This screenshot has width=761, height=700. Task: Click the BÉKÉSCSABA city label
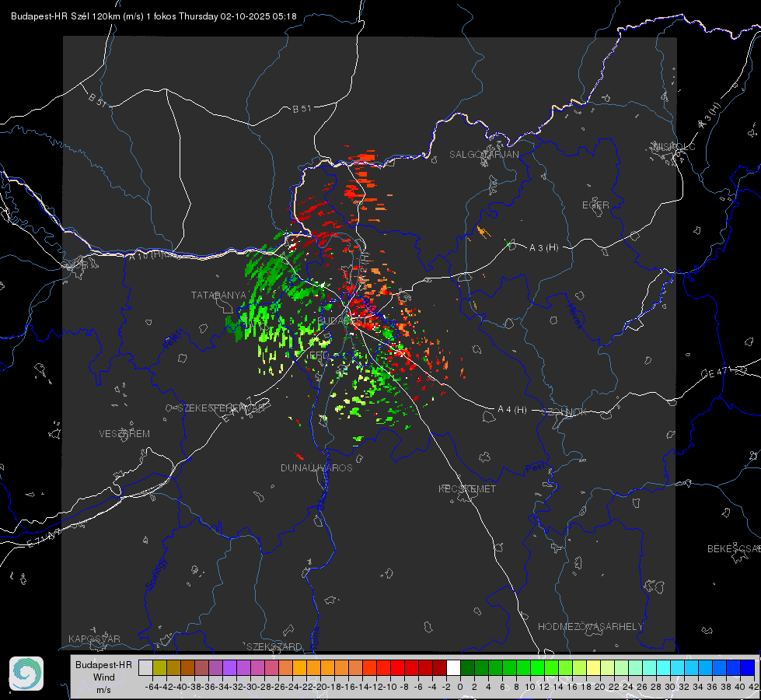tap(733, 548)
